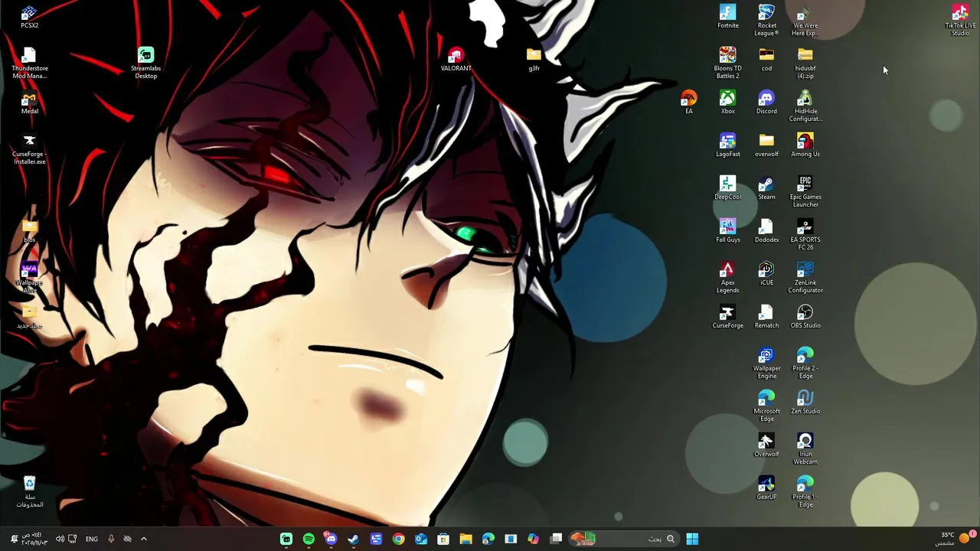The height and width of the screenshot is (551, 980).
Task: Select the PCSX2 desktop shortcut
Action: pos(29,18)
